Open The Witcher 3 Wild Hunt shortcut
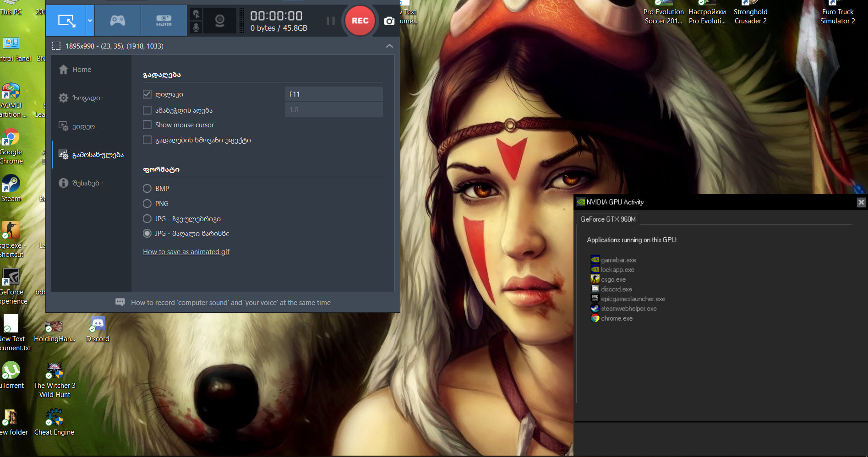 pyautogui.click(x=55, y=381)
